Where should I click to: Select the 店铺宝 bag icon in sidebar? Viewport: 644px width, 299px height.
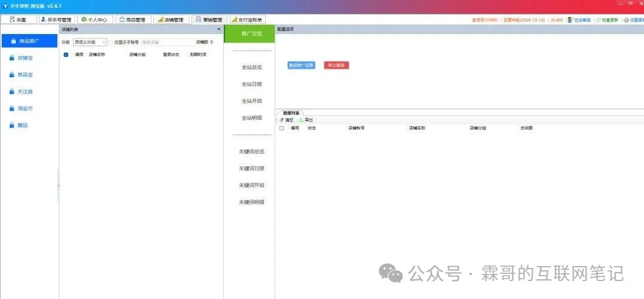12,58
